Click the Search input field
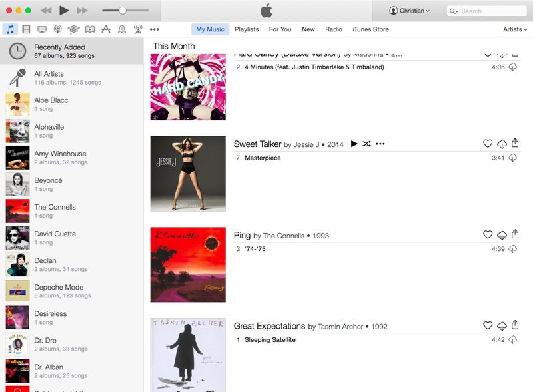Image resolution: width=533 pixels, height=392 pixels. click(487, 11)
